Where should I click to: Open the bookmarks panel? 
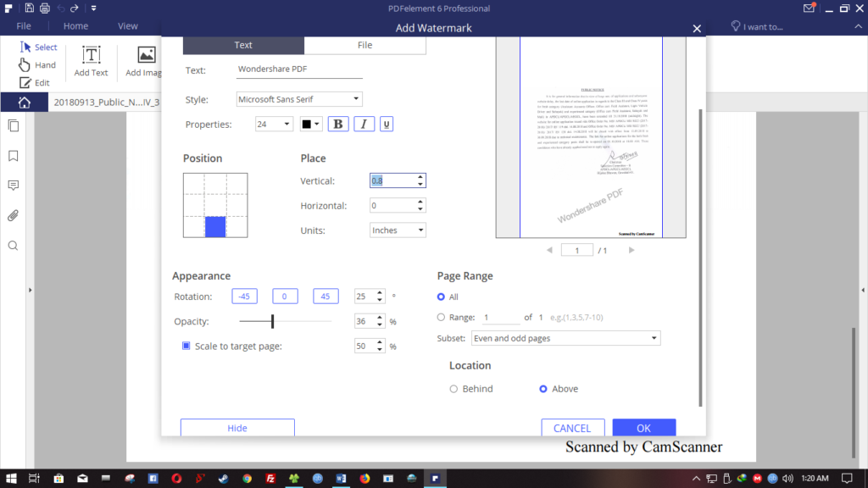tap(14, 156)
